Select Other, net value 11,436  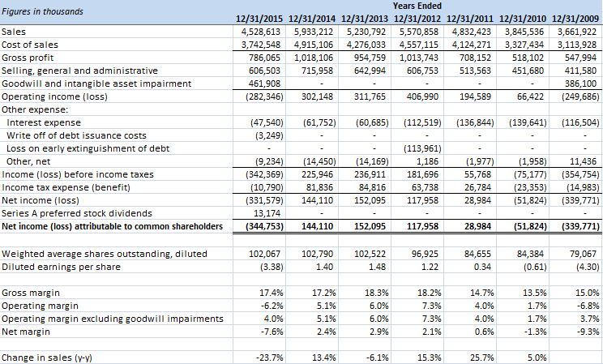[583, 161]
